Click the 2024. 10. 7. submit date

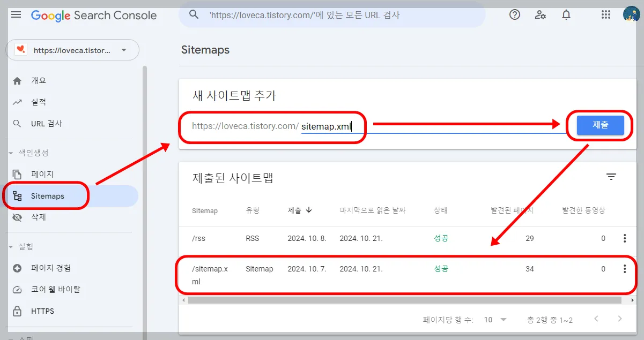[307, 269]
